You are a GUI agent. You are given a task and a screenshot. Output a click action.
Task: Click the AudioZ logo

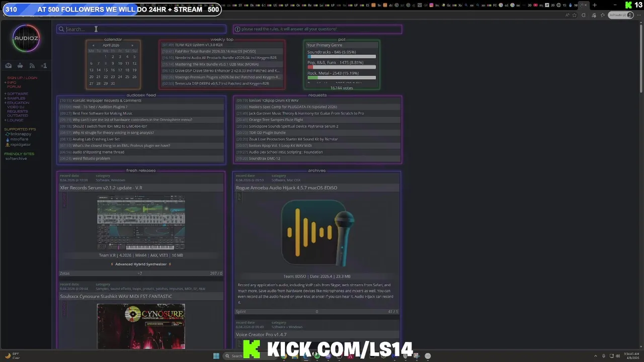[26, 38]
